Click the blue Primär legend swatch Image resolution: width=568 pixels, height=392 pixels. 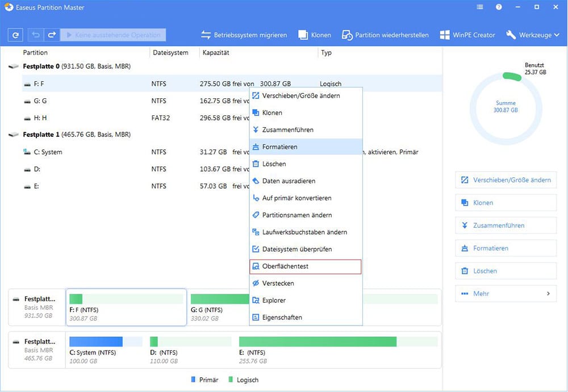click(193, 380)
